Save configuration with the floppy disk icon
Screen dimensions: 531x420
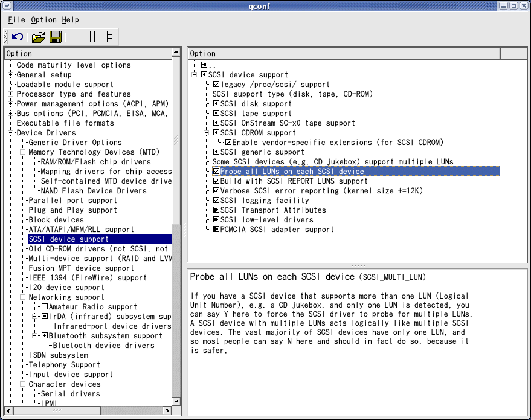(56, 37)
